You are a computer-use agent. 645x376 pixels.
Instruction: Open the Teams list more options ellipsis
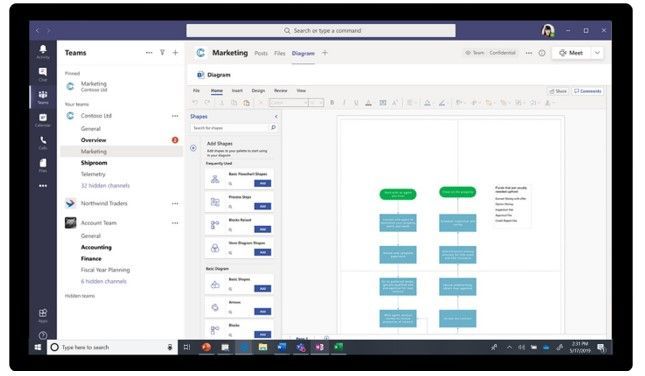click(149, 53)
